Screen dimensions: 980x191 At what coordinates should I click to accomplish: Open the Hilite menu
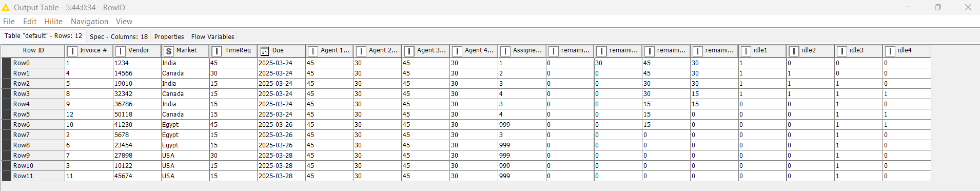coord(53,22)
